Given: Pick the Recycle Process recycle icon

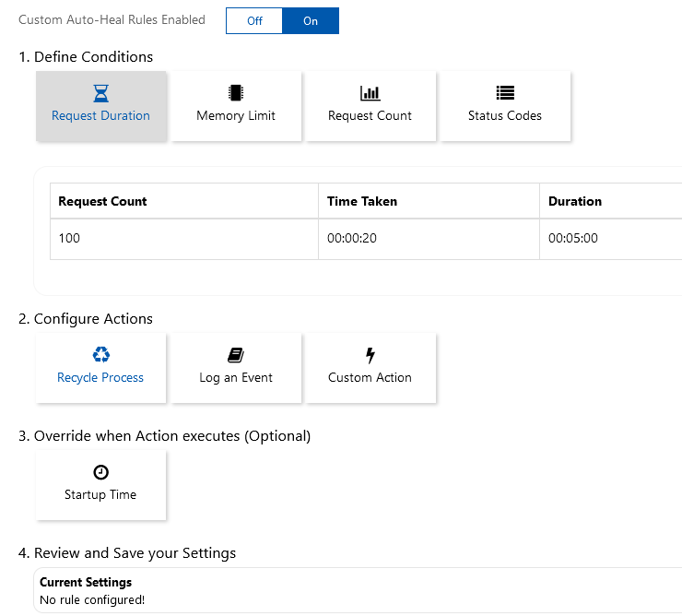Looking at the screenshot, I should tap(101, 355).
